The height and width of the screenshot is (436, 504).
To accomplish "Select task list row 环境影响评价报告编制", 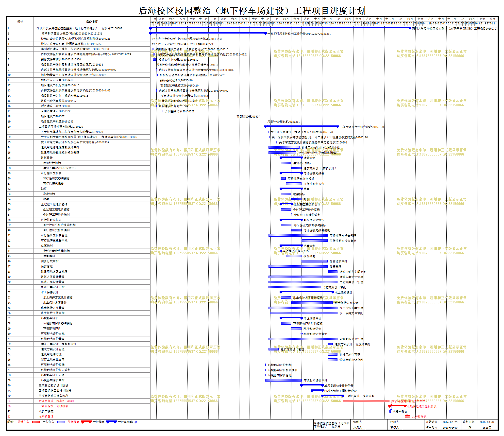I will coord(79,370).
